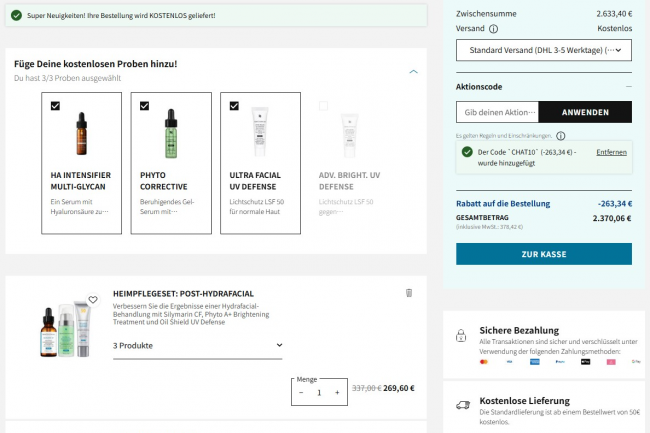The image size is (650, 433).
Task: Uncheck Phyto Corrective sample checkbox
Action: pyautogui.click(x=144, y=105)
